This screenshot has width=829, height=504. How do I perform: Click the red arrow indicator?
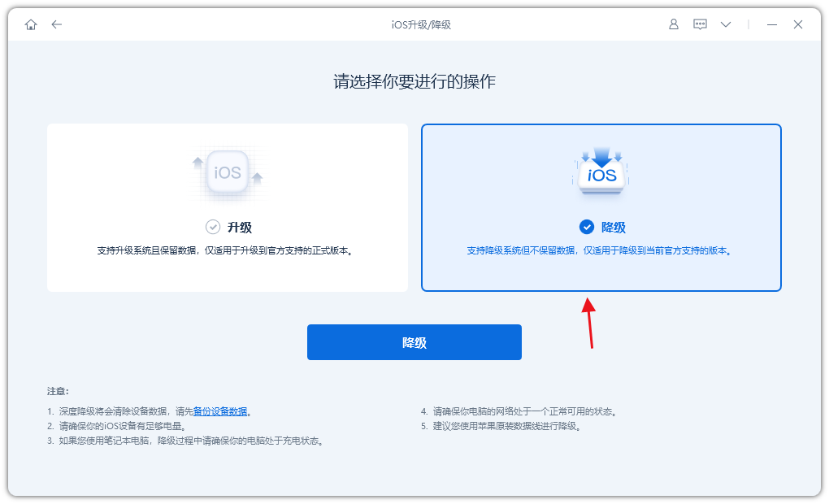[590, 324]
